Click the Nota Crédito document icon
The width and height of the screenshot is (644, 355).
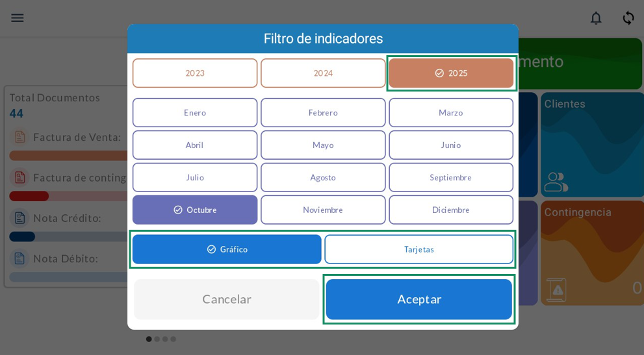(20, 218)
